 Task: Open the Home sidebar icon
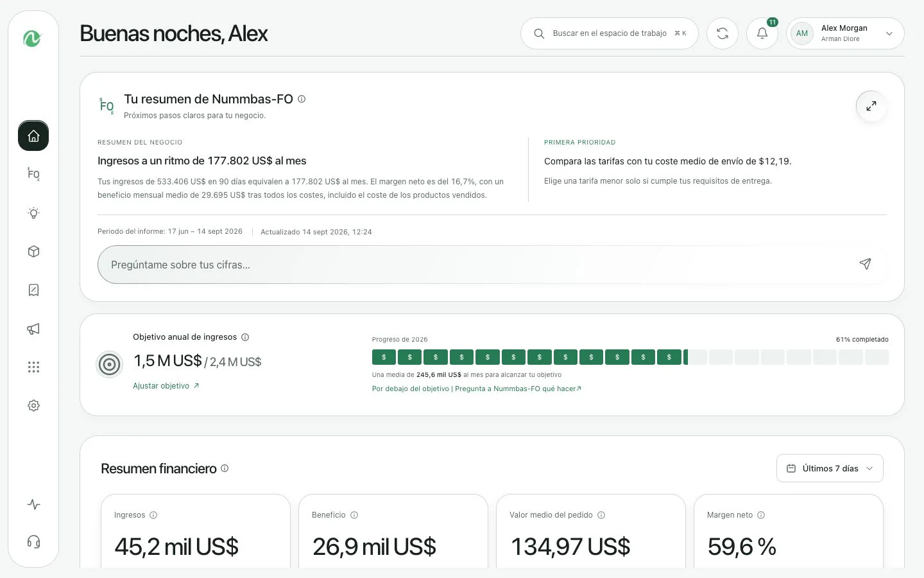[33, 136]
